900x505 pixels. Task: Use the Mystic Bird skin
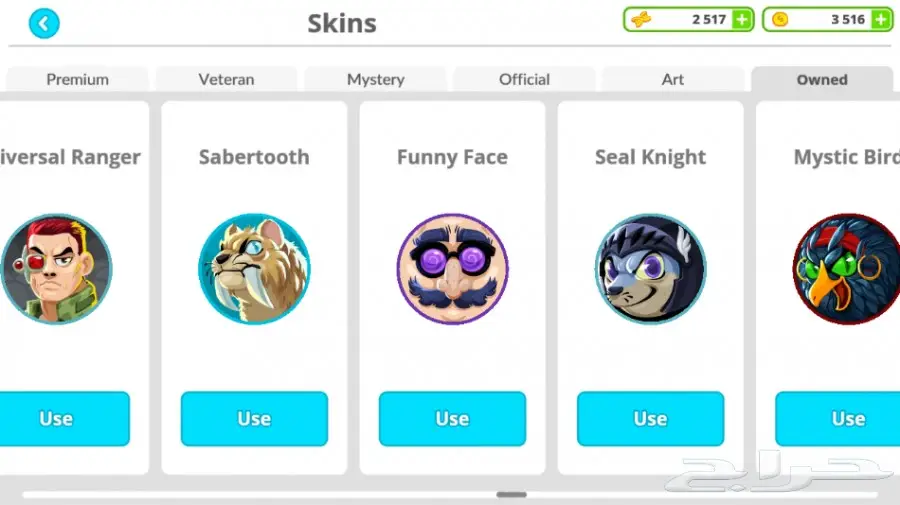pyautogui.click(x=837, y=418)
